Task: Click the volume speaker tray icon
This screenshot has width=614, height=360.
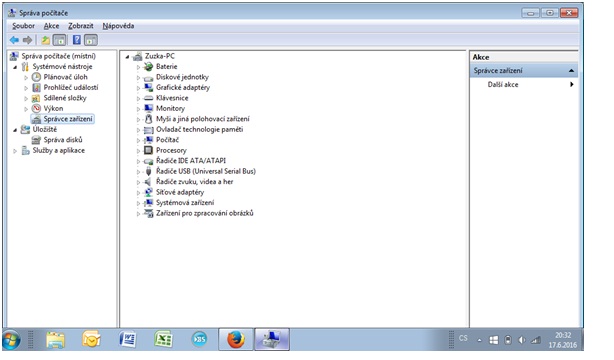Action: coord(522,340)
